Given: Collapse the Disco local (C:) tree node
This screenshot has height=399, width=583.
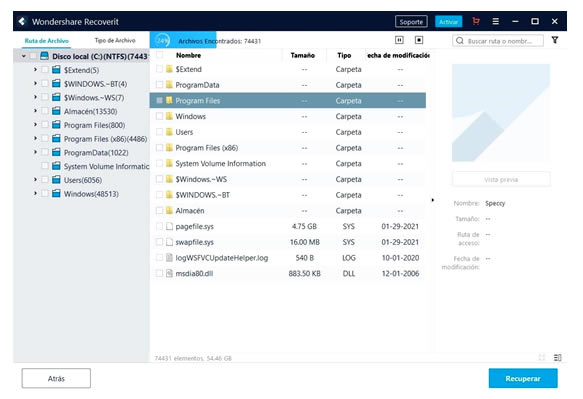Looking at the screenshot, I should pos(23,56).
